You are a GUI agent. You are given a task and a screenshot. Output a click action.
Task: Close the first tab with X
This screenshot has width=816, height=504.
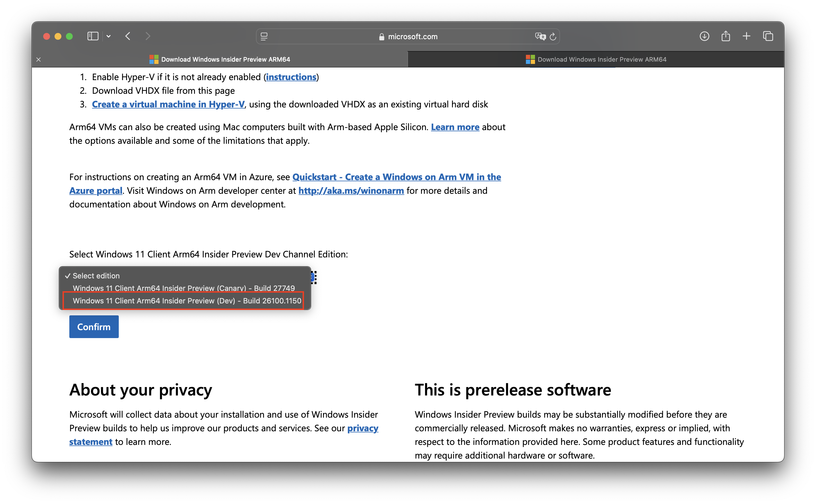click(x=39, y=59)
